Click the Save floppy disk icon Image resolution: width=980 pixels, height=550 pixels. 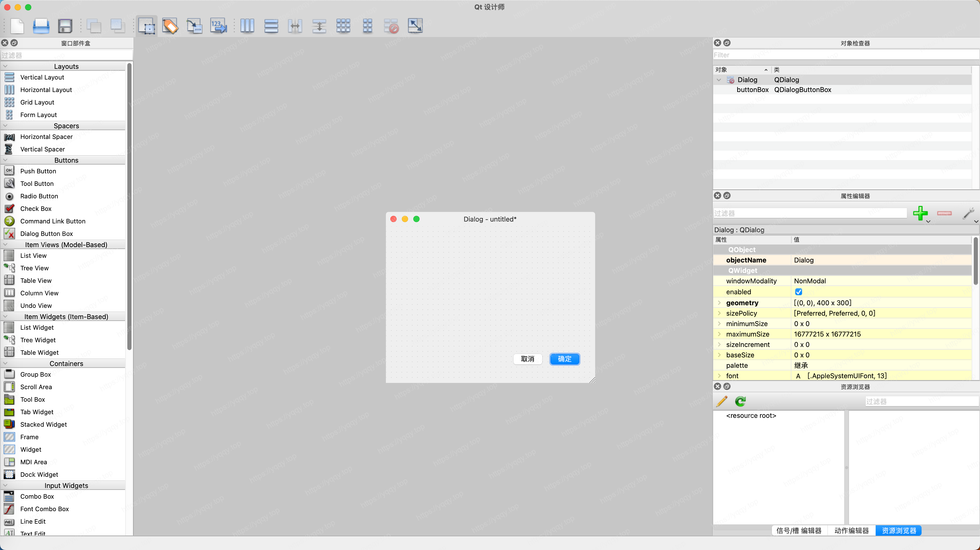pyautogui.click(x=65, y=26)
